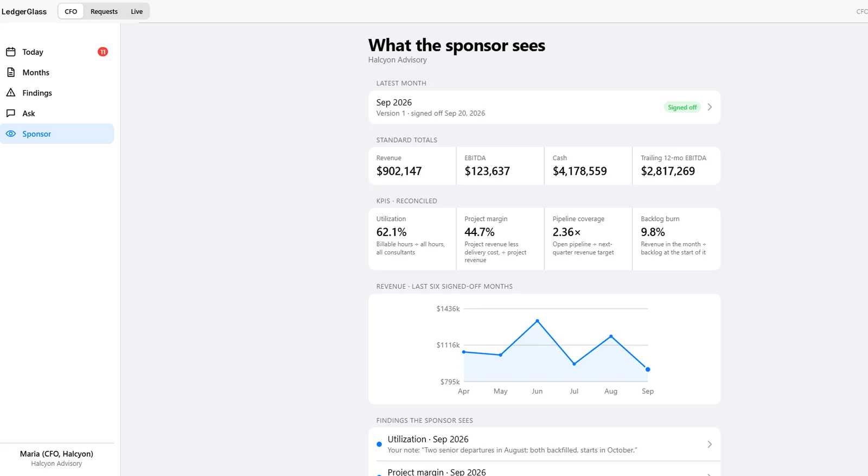Click the Project margin 44.7% KPI

pyautogui.click(x=500, y=239)
